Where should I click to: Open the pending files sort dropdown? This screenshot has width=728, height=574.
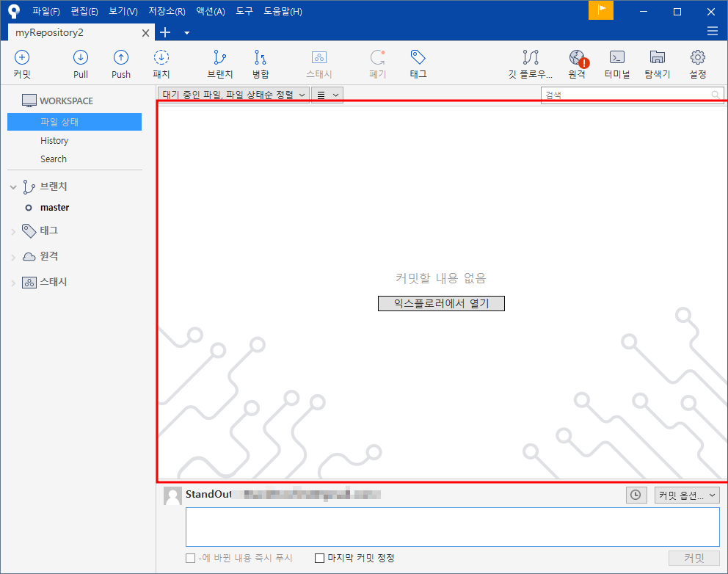click(233, 95)
